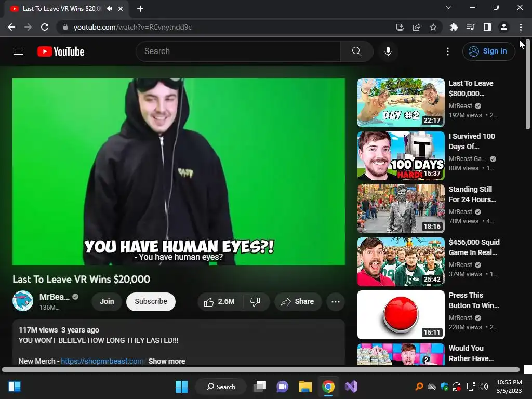Click video title Last To Leave VR
The height and width of the screenshot is (399, 532).
(82, 279)
